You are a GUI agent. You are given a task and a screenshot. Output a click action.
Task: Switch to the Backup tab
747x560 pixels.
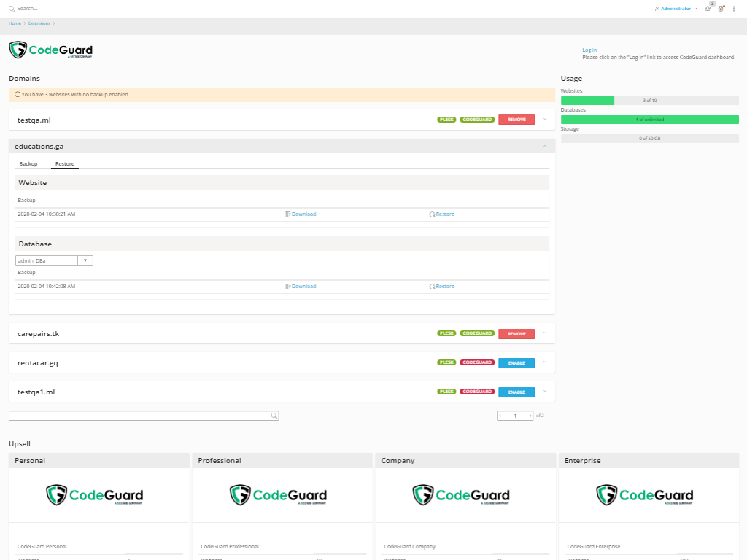(28, 164)
